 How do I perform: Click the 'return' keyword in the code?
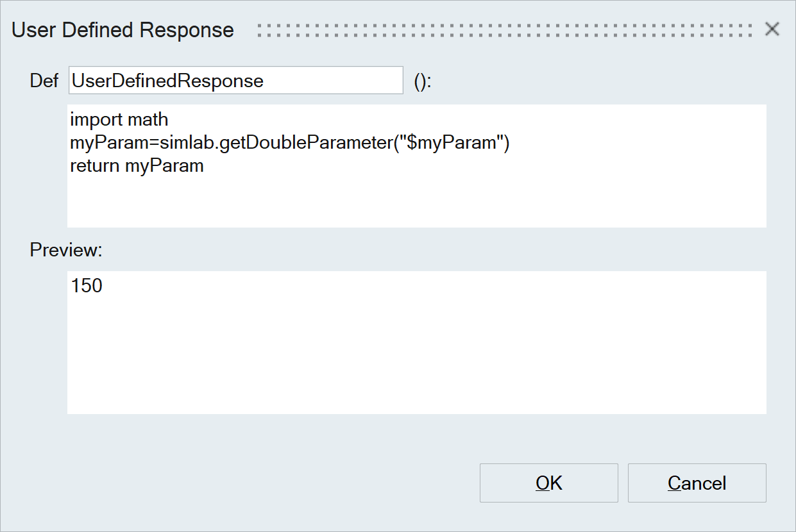(95, 166)
